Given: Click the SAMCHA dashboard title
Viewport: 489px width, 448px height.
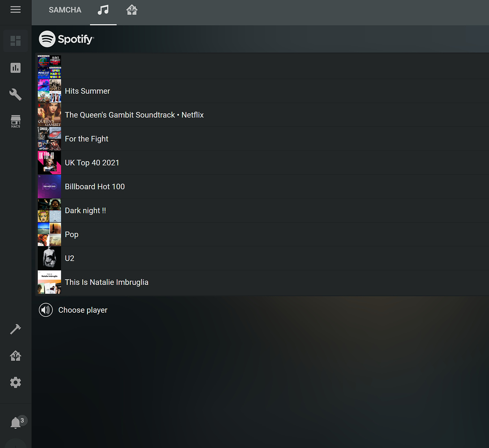Looking at the screenshot, I should (64, 9).
